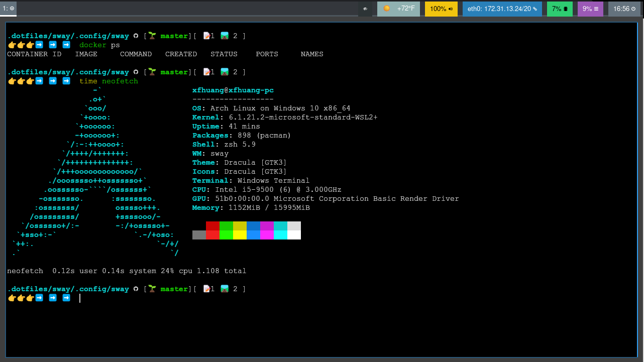This screenshot has width=644, height=362.
Task: Click the picture icon before 2 in the bottom prompt
Action: (225, 289)
